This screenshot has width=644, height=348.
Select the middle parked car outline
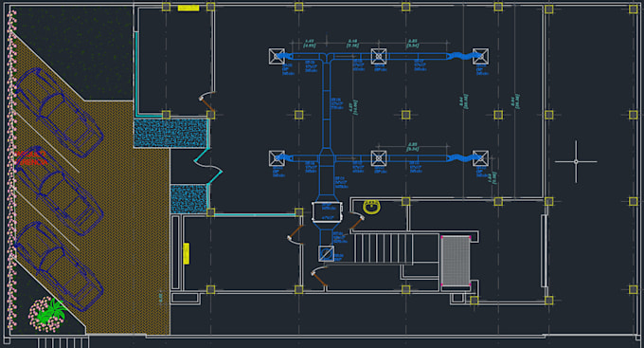coord(59,191)
